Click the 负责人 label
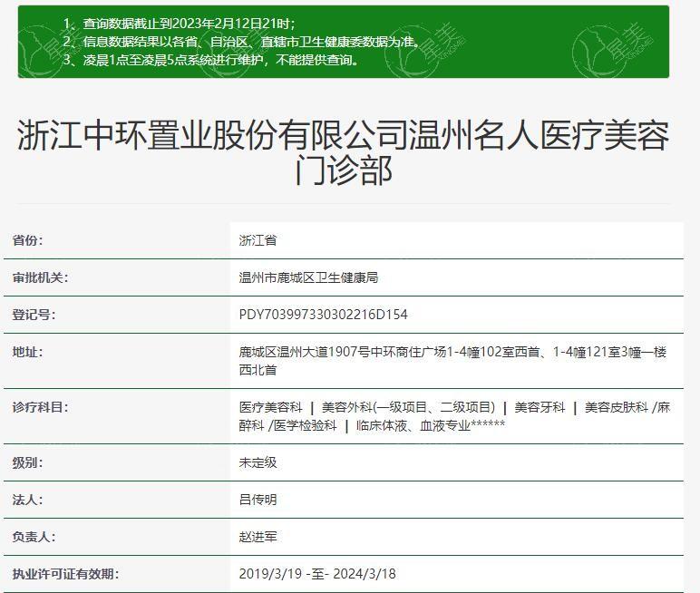The width and height of the screenshot is (700, 593). tap(34, 537)
